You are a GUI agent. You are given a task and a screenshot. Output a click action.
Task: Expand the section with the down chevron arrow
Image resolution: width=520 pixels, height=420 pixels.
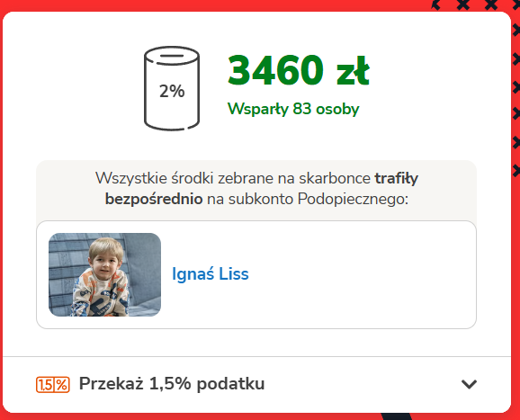click(469, 384)
